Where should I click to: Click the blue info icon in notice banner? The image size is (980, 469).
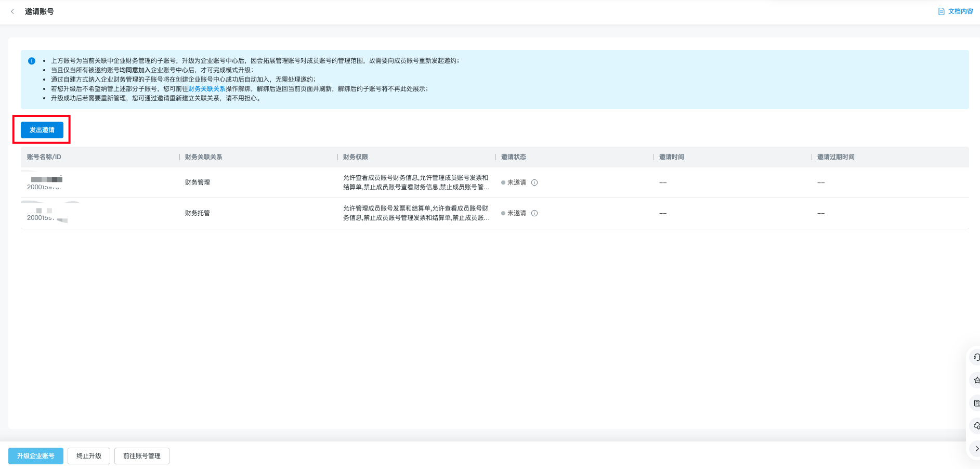pyautogui.click(x=32, y=61)
